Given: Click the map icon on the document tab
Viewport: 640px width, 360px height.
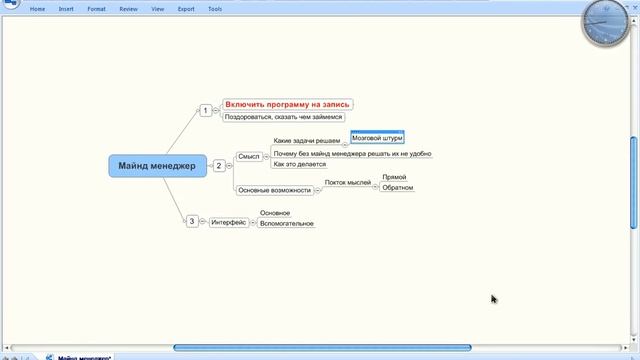Looking at the screenshot, I should [x=49, y=357].
